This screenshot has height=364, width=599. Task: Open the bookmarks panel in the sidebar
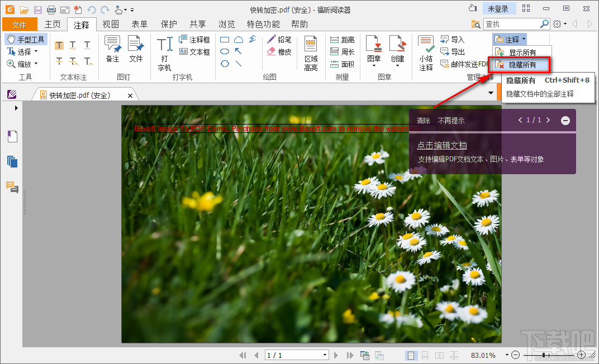[12, 136]
